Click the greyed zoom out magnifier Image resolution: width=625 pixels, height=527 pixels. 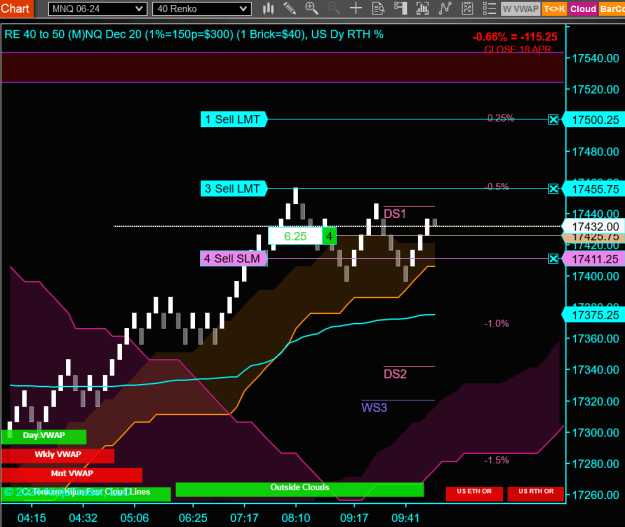334,8
